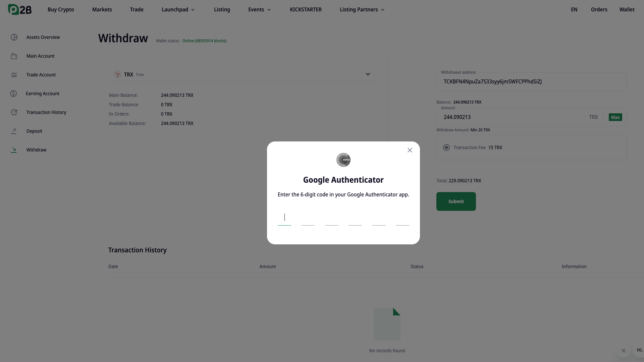Open Main Account sidebar link

tap(41, 56)
